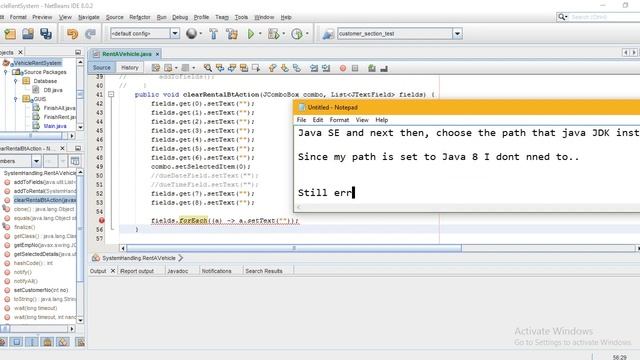Click the Stop Macro Recording square icon
This screenshot has height=360, width=640.
click(355, 68)
